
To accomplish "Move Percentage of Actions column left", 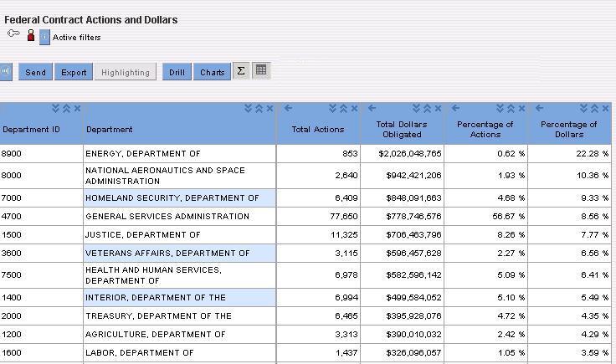I will pos(455,108).
